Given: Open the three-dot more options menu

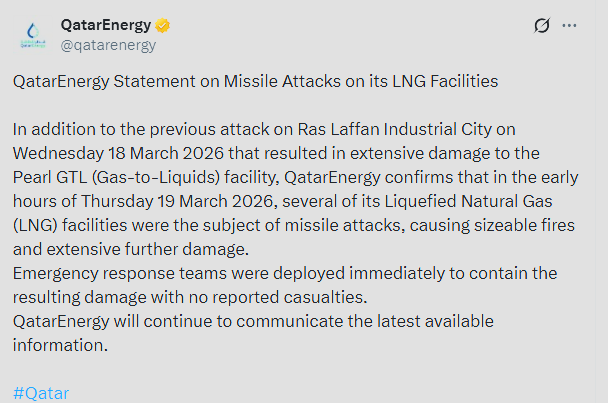Looking at the screenshot, I should tap(569, 26).
